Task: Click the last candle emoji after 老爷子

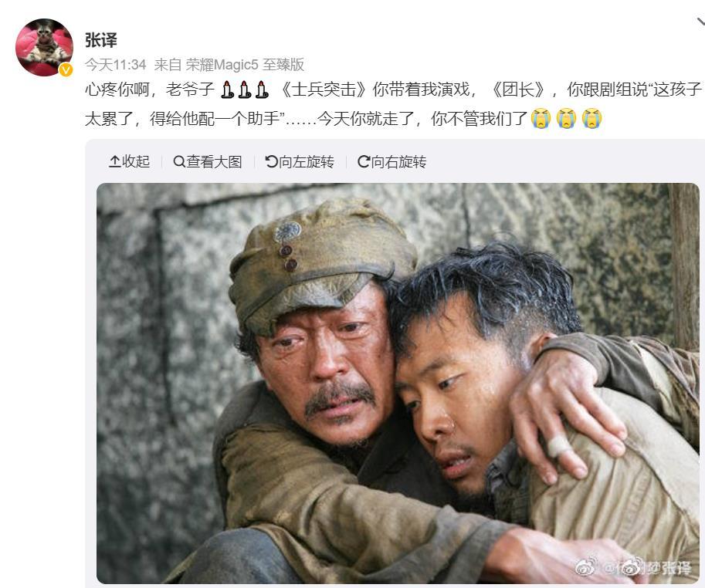Action: (x=262, y=90)
